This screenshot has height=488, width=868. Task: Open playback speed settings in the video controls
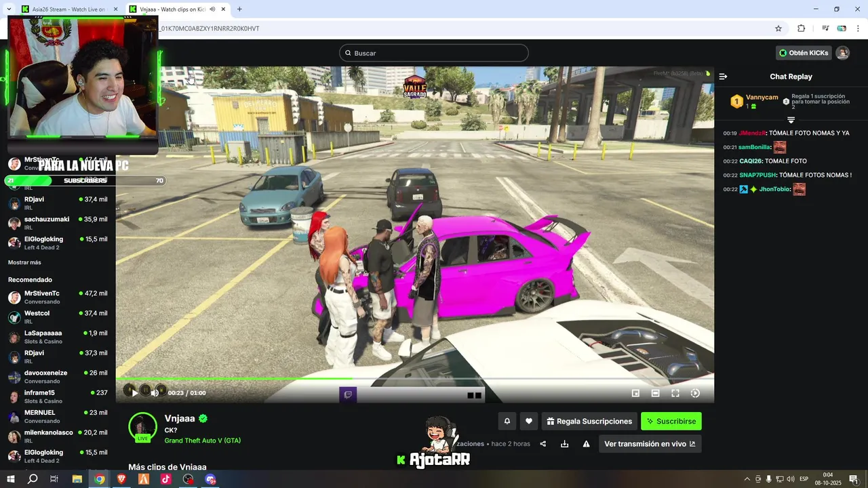click(x=695, y=393)
